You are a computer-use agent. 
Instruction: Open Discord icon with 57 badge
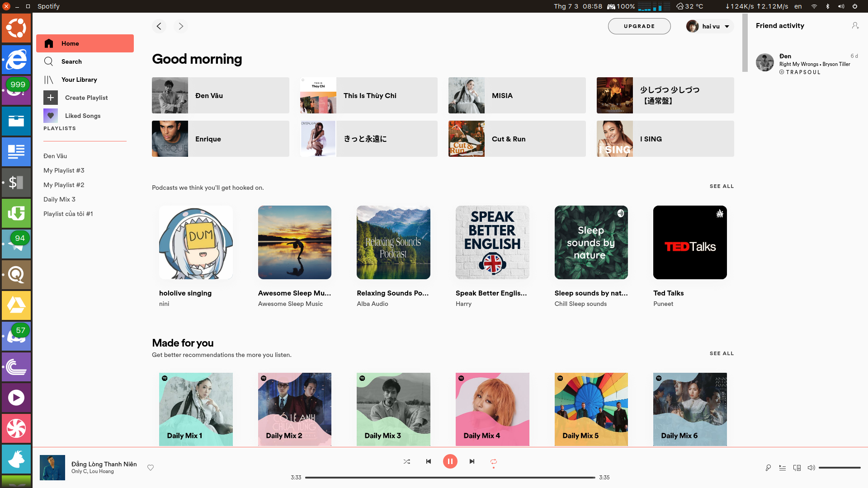click(x=16, y=336)
